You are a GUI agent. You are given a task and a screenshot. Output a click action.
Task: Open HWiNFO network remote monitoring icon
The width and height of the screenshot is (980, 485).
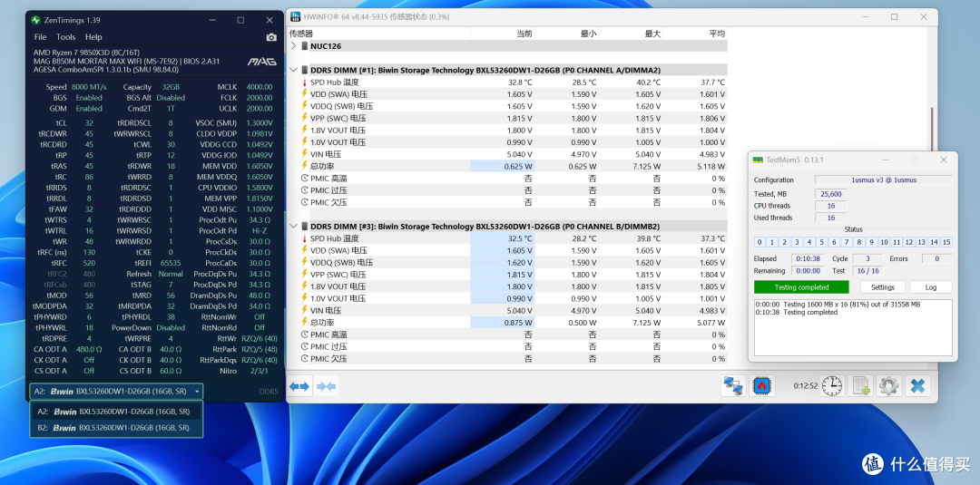click(733, 386)
